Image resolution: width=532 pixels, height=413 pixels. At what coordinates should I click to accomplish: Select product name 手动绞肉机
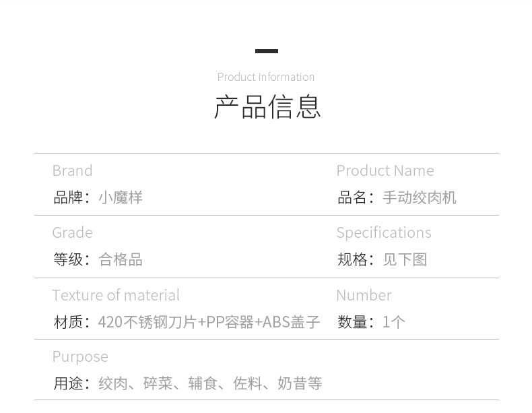[x=420, y=197]
